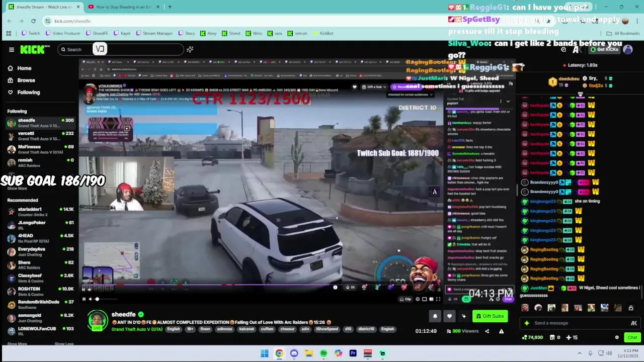This screenshot has width=644, height=362.
Task: Open the sparkle icon beside the search bar
Action: click(x=190, y=49)
